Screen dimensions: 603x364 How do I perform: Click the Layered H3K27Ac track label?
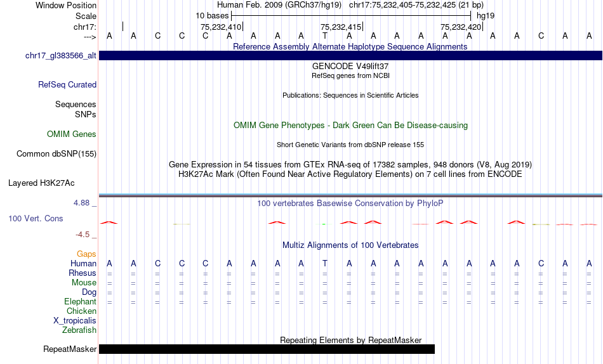click(x=41, y=183)
